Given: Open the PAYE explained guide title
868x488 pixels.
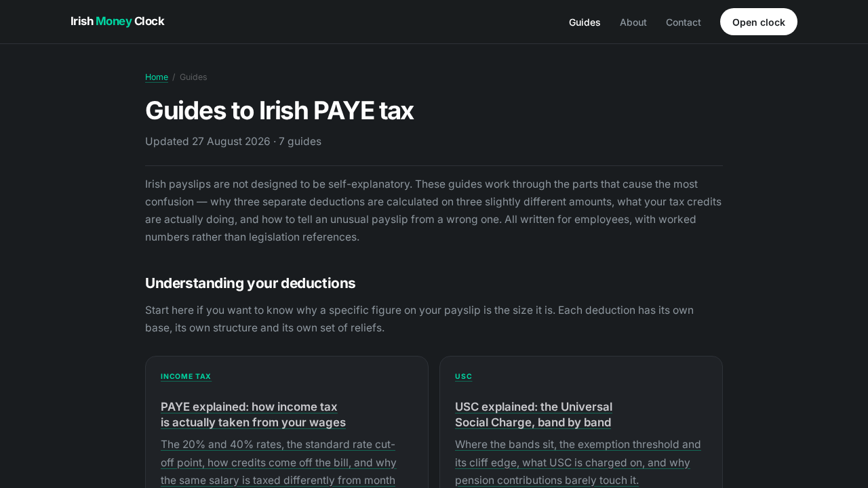Looking at the screenshot, I should click(x=253, y=415).
